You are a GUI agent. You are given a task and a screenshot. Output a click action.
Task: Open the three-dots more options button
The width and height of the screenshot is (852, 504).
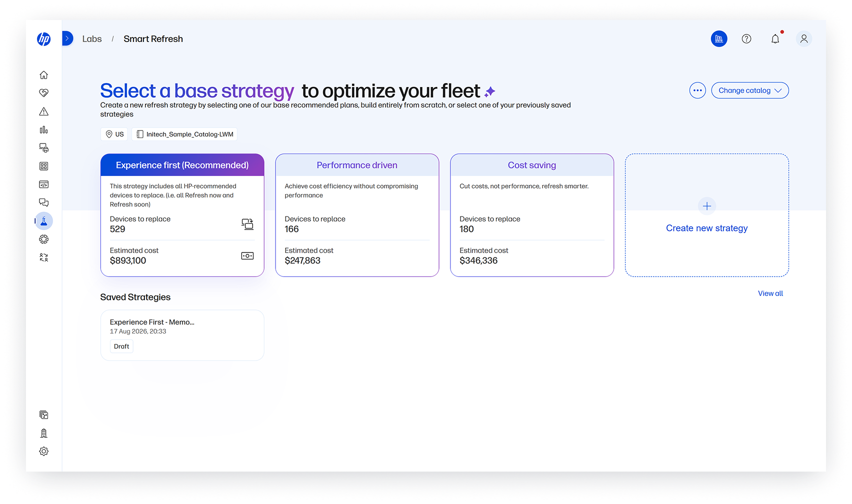(697, 90)
